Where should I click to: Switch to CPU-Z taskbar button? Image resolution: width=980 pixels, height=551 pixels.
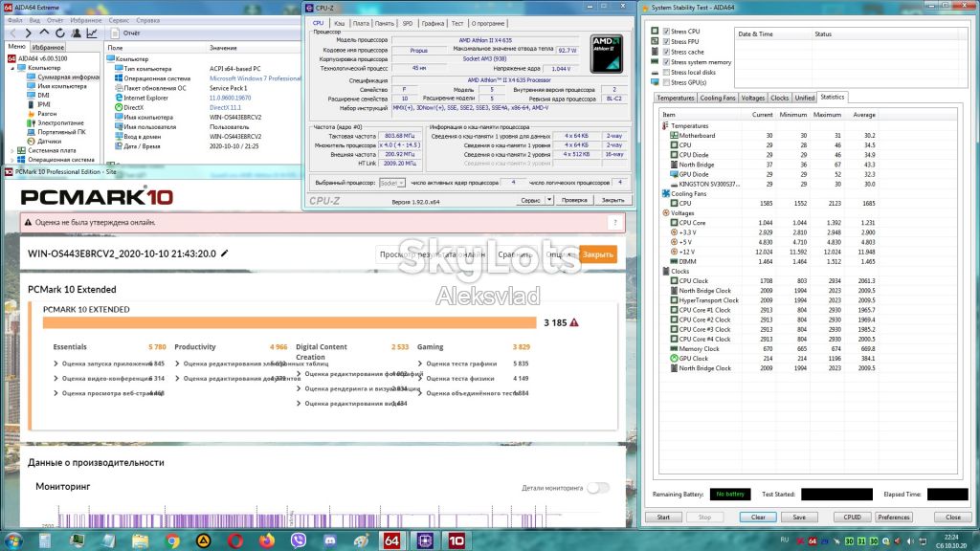click(x=425, y=540)
